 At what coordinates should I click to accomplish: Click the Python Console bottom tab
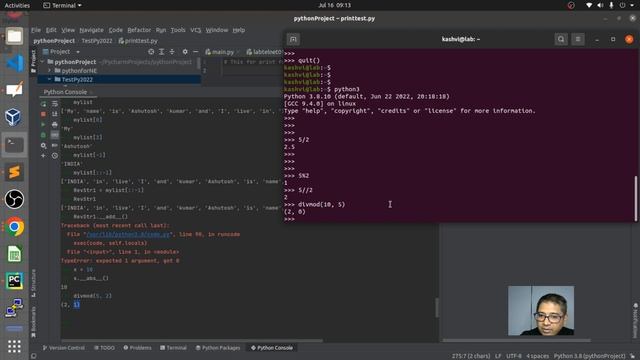pyautogui.click(x=272, y=348)
